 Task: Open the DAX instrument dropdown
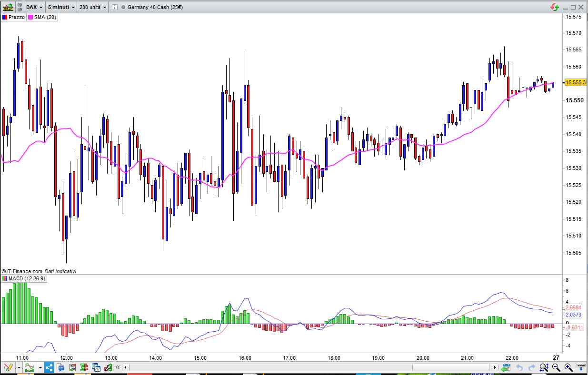34,7
